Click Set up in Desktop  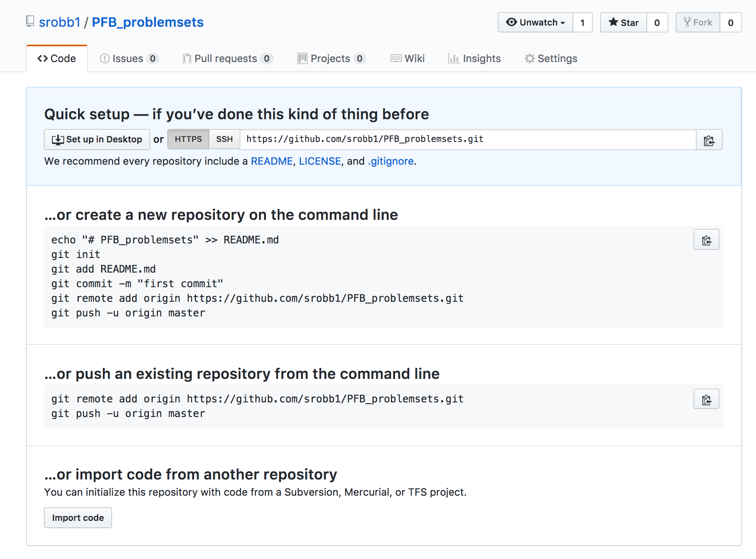[x=97, y=140]
